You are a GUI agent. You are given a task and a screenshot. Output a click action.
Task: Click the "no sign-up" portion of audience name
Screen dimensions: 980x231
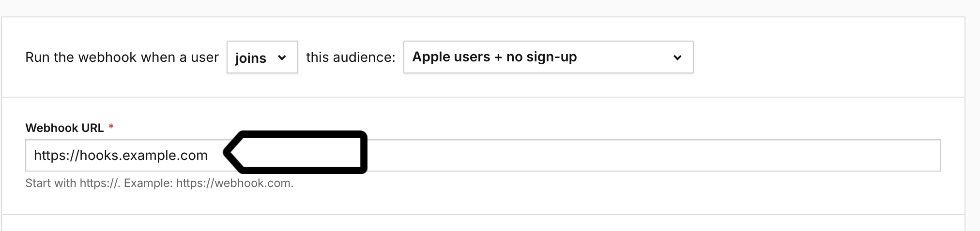541,57
